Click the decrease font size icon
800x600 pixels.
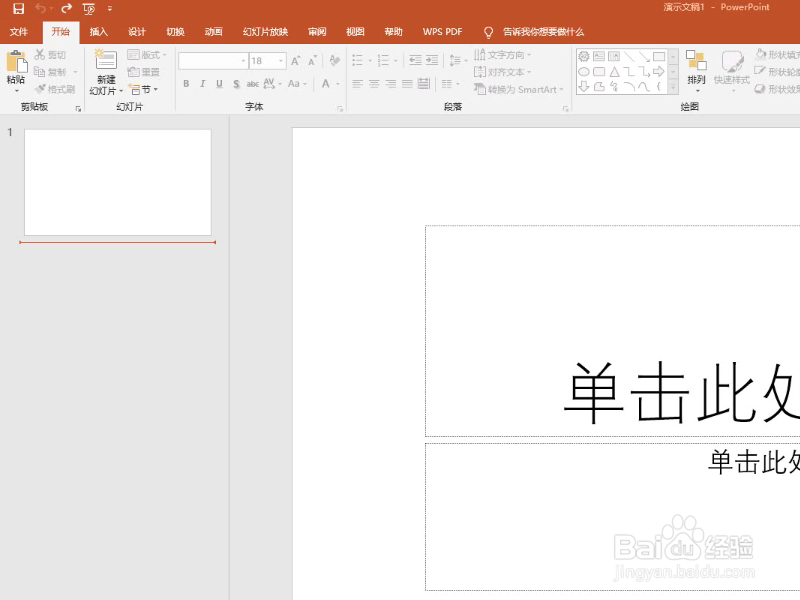pos(312,61)
